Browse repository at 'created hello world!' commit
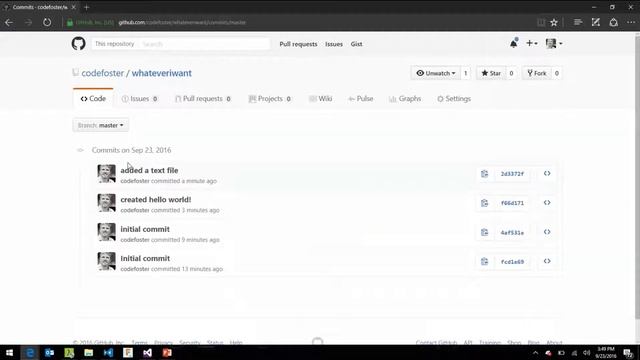The width and height of the screenshot is (640, 360). [x=547, y=203]
